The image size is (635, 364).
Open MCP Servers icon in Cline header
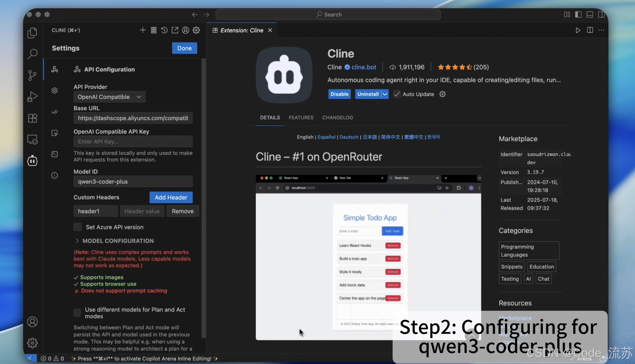[154, 30]
